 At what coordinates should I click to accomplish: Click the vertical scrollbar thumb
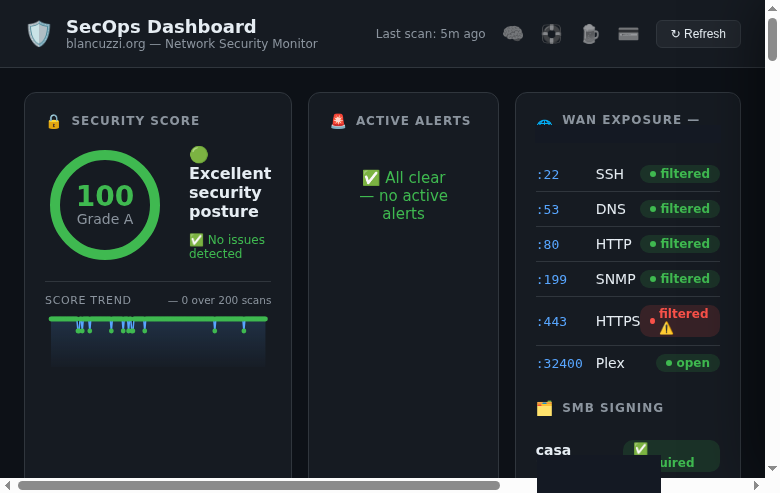point(773,39)
